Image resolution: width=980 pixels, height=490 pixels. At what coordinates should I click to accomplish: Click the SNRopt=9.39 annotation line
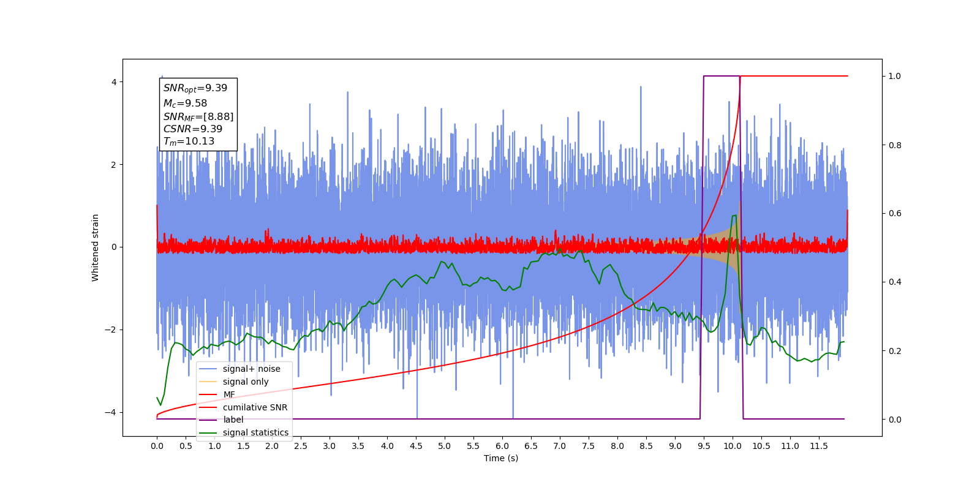click(x=195, y=88)
